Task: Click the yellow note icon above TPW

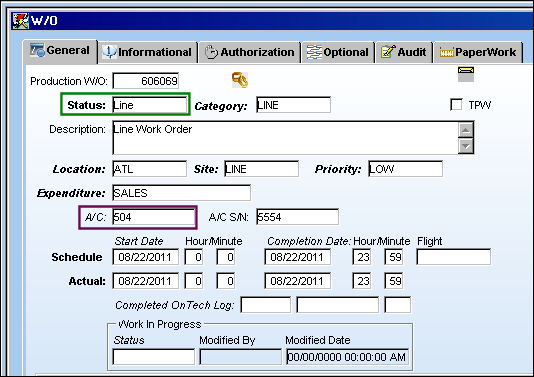Action: click(x=466, y=74)
